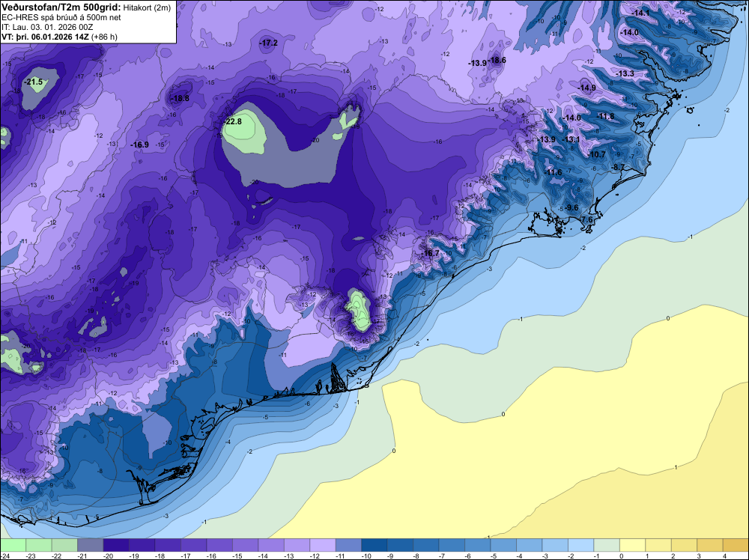Click the -13.3 temperature value
This screenshot has width=749, height=560.
point(625,73)
